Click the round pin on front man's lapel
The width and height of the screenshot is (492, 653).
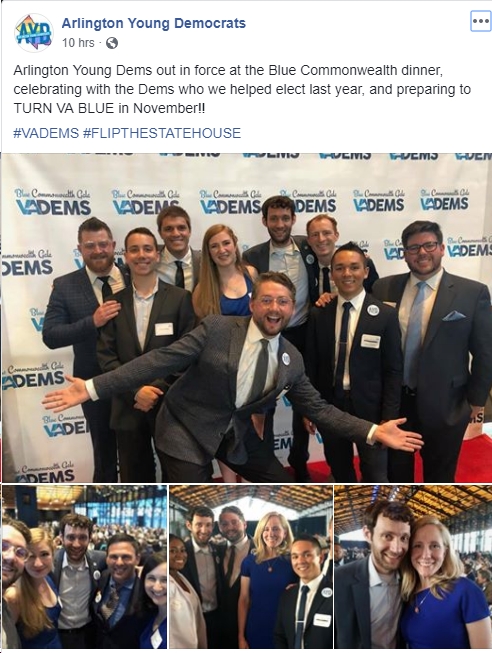286,359
